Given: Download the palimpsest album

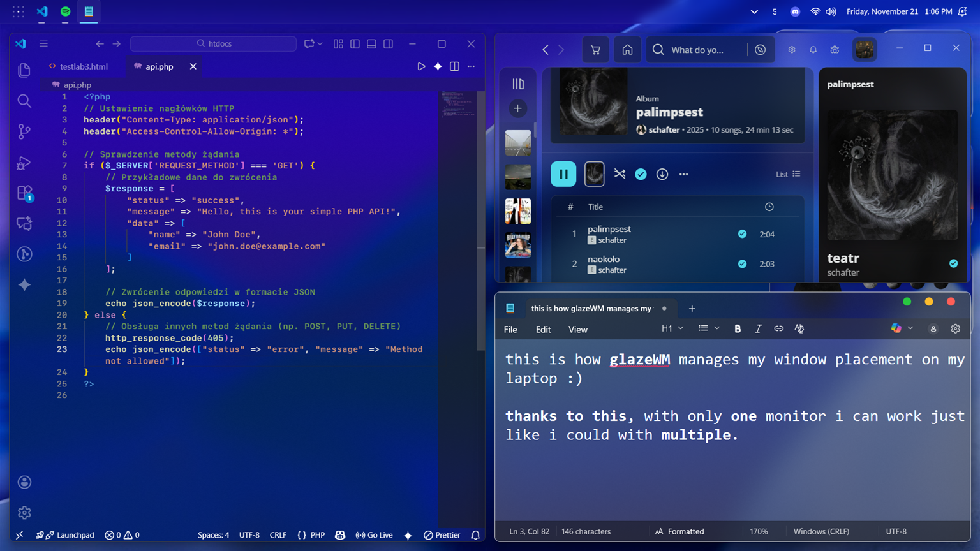Looking at the screenshot, I should 662,174.
